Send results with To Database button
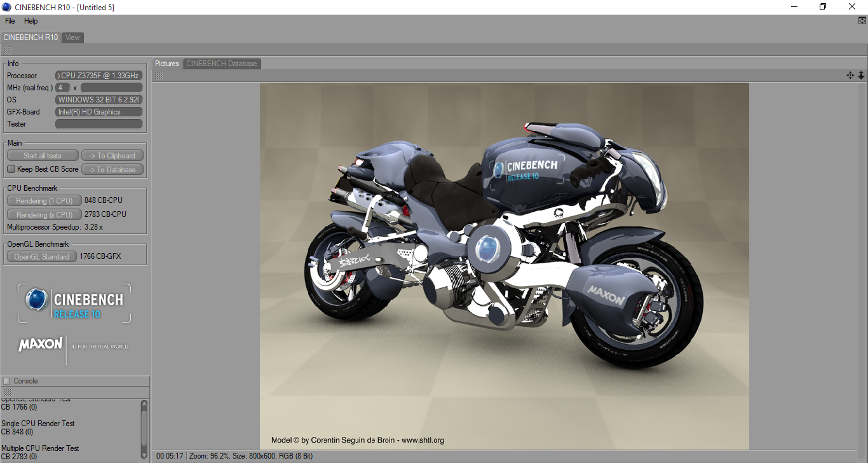This screenshot has width=868, height=463. coord(112,170)
